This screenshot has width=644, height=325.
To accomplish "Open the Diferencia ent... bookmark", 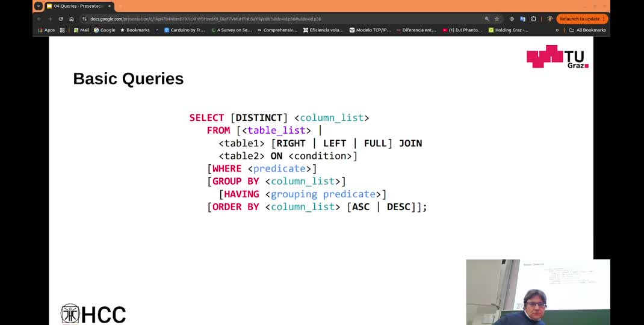I will point(416,30).
